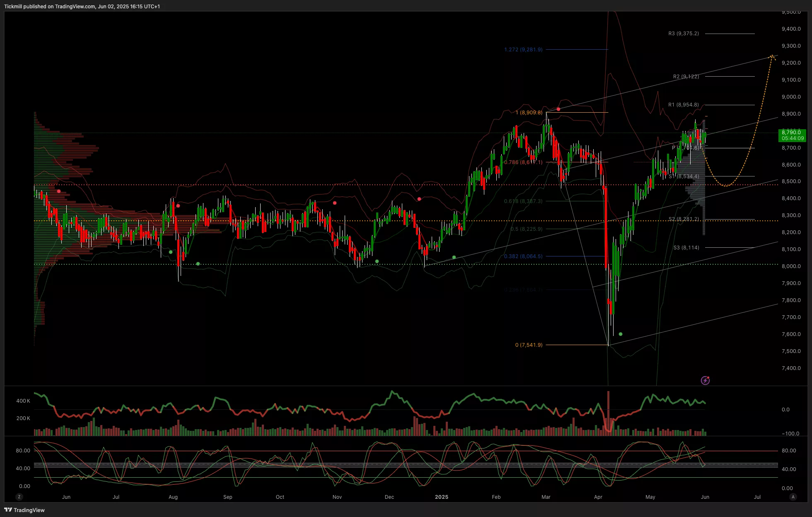Click the red dot above the August candles

pos(178,206)
